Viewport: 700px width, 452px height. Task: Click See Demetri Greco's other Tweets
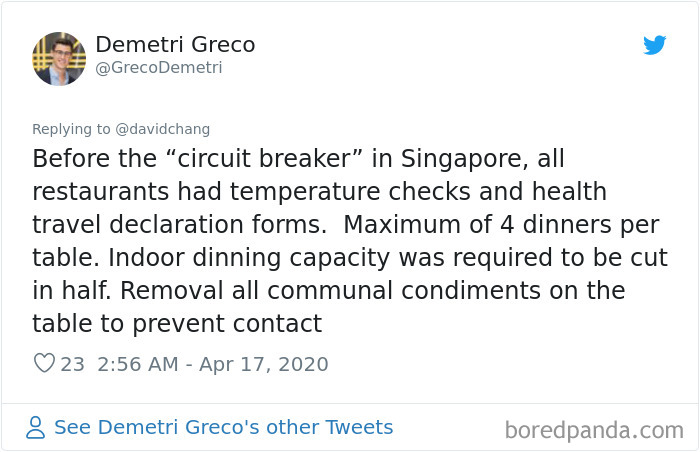(x=224, y=427)
